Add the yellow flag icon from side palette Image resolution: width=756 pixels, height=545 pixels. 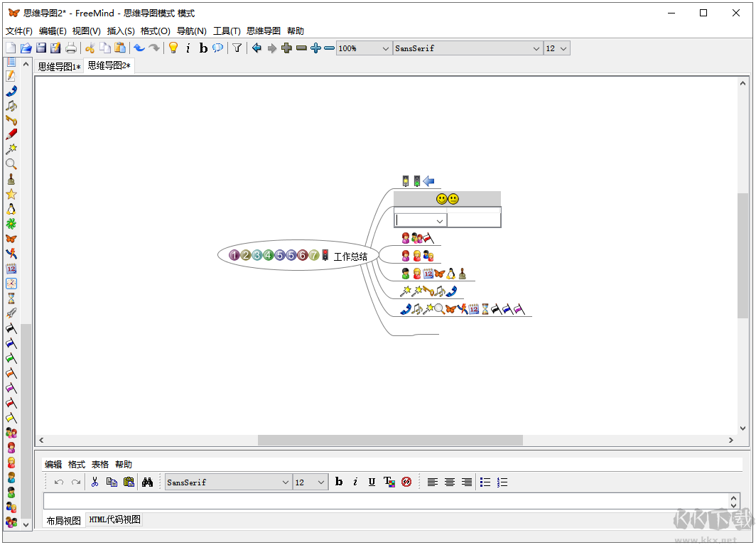coord(11,418)
